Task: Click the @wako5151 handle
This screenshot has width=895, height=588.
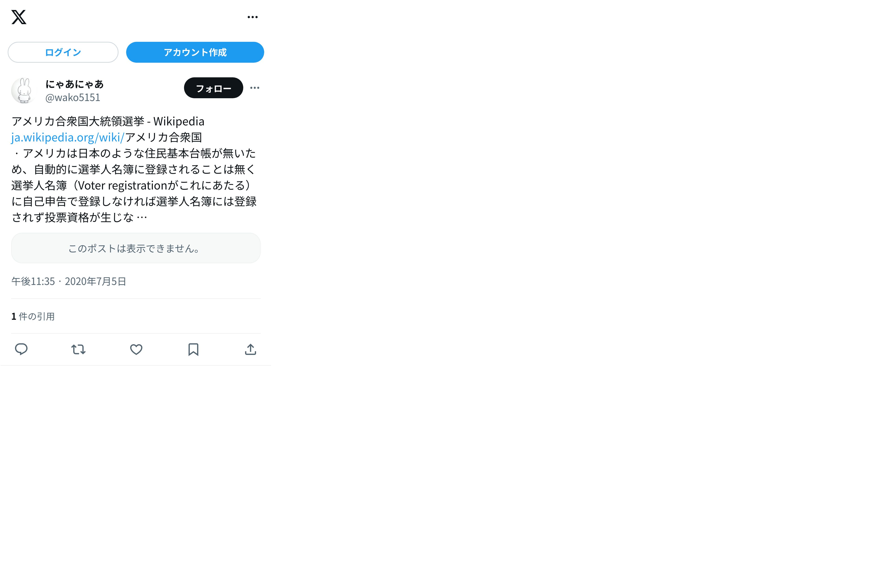Action: coord(72,97)
